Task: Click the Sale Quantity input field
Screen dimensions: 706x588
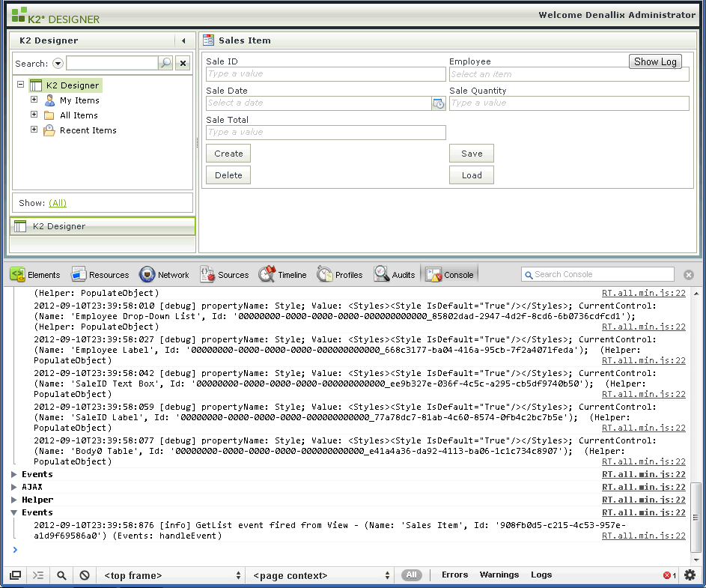Action: (x=569, y=103)
